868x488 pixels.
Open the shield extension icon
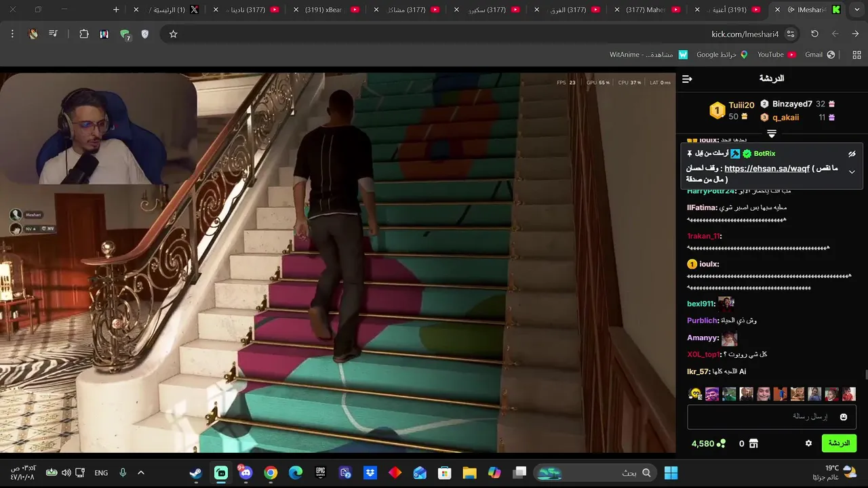pyautogui.click(x=144, y=34)
